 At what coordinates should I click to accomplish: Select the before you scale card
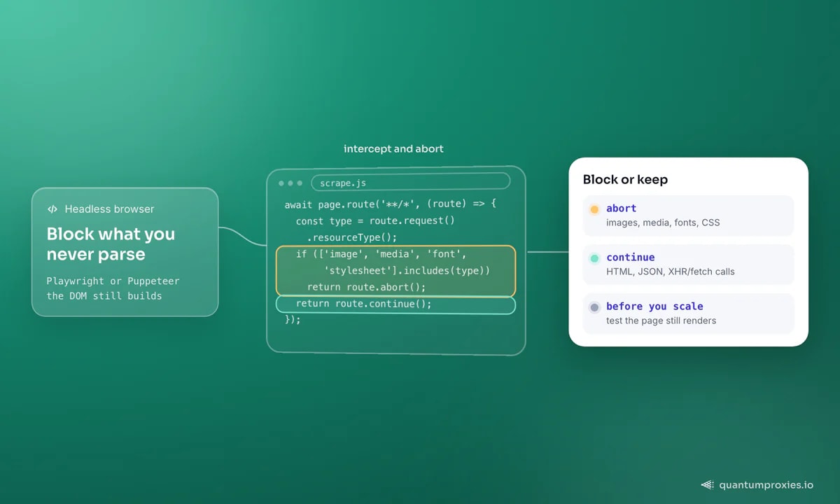pyautogui.click(x=689, y=314)
